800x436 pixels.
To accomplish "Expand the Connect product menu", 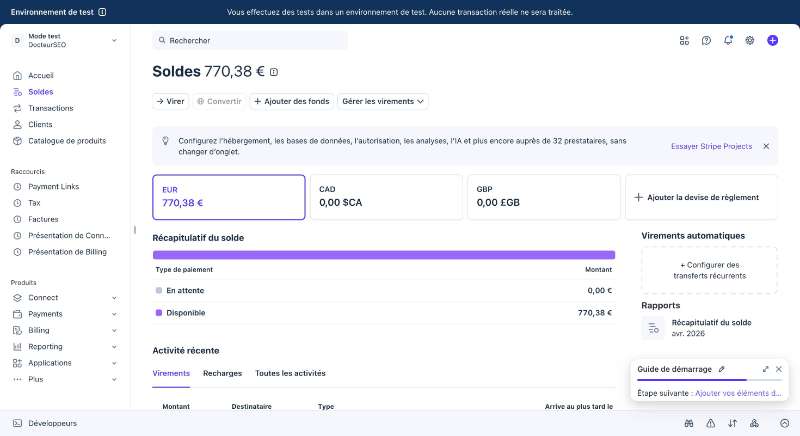I will [x=114, y=298].
